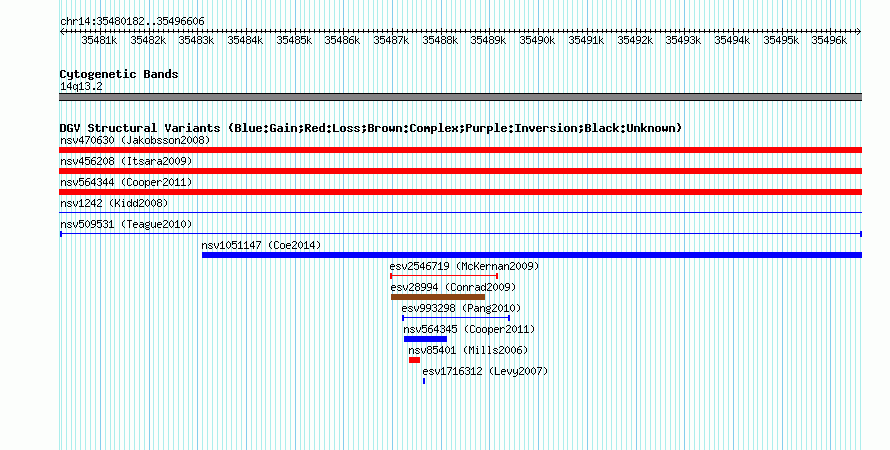Image resolution: width=890 pixels, height=450 pixels.
Task: Click the 35492k ruler tick label
Action: click(635, 40)
